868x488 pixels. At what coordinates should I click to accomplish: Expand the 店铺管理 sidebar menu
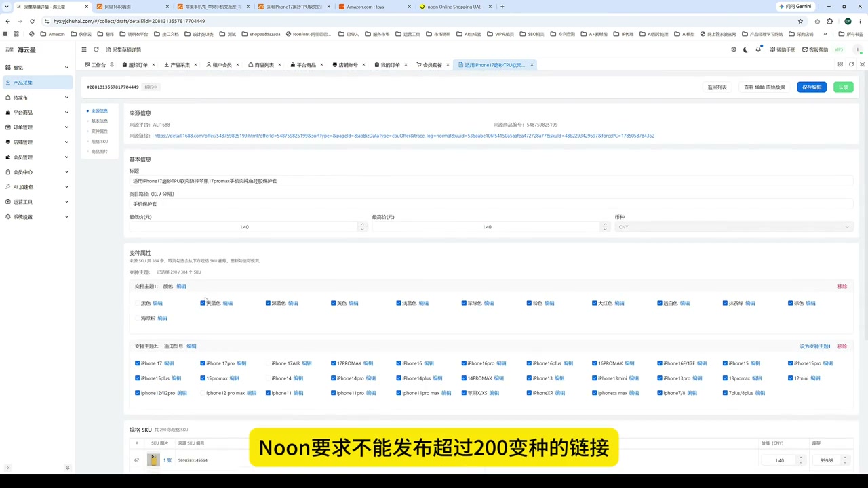coord(37,142)
